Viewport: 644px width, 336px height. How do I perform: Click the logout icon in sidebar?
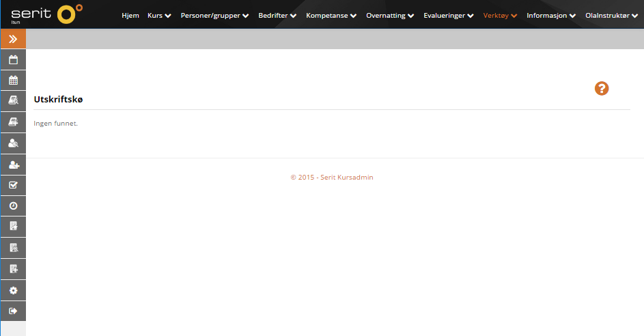13,311
